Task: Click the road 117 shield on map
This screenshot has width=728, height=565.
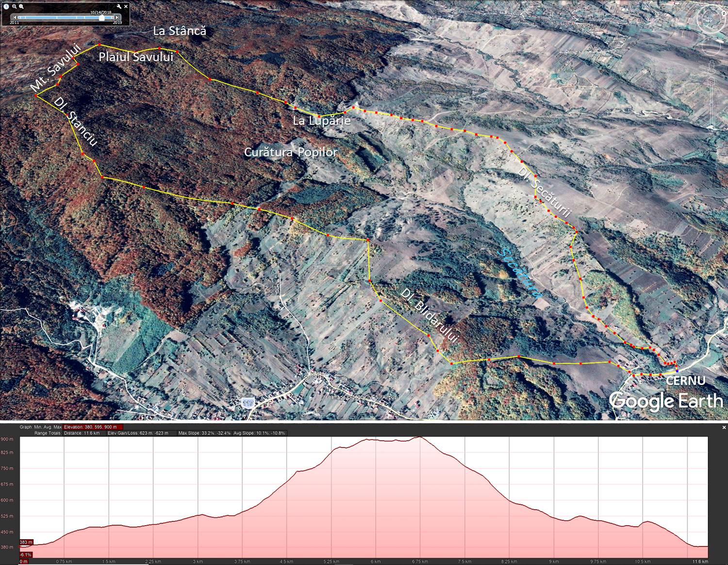Action: pos(248,402)
